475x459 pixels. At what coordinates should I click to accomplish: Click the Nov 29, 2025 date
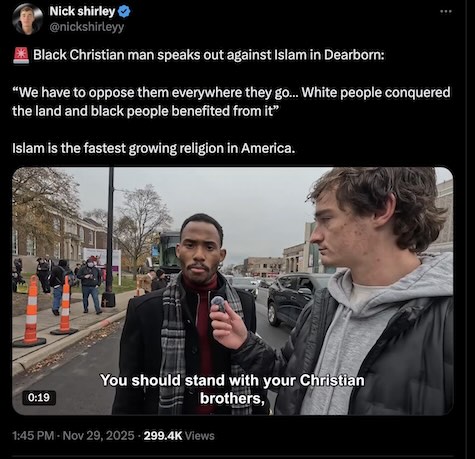pyautogui.click(x=98, y=436)
